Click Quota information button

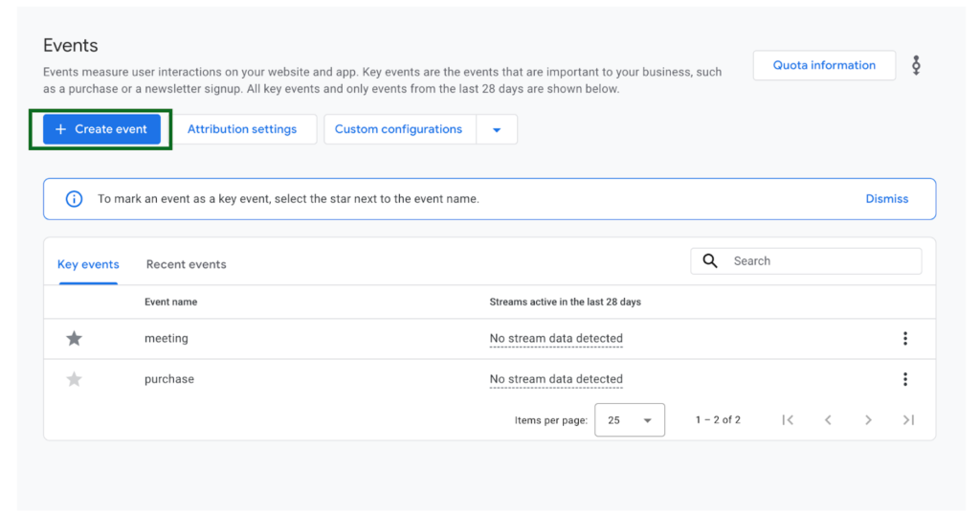824,65
